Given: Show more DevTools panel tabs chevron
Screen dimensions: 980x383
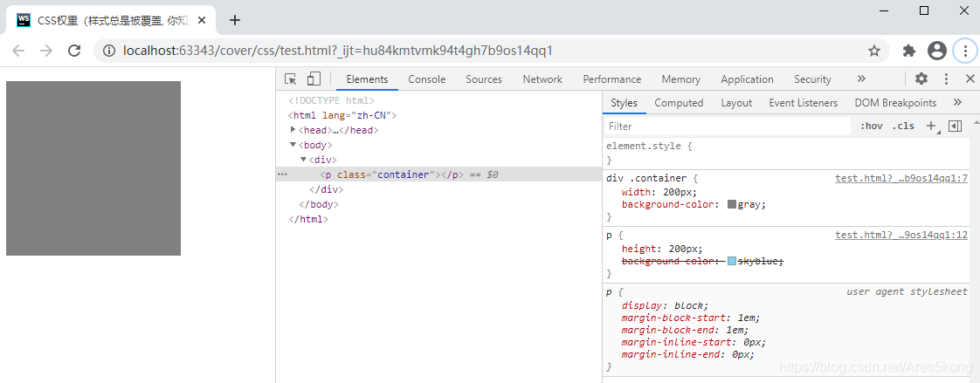Looking at the screenshot, I should pyautogui.click(x=861, y=79).
